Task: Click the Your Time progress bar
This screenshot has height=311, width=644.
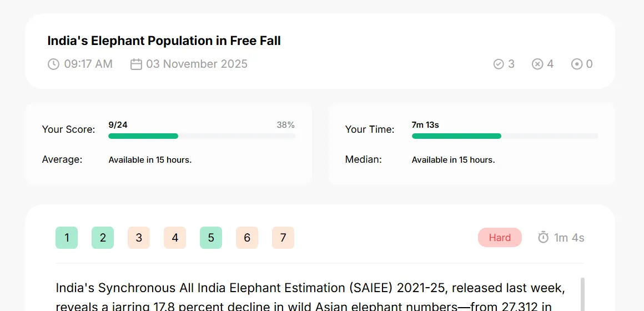Action: (505, 136)
